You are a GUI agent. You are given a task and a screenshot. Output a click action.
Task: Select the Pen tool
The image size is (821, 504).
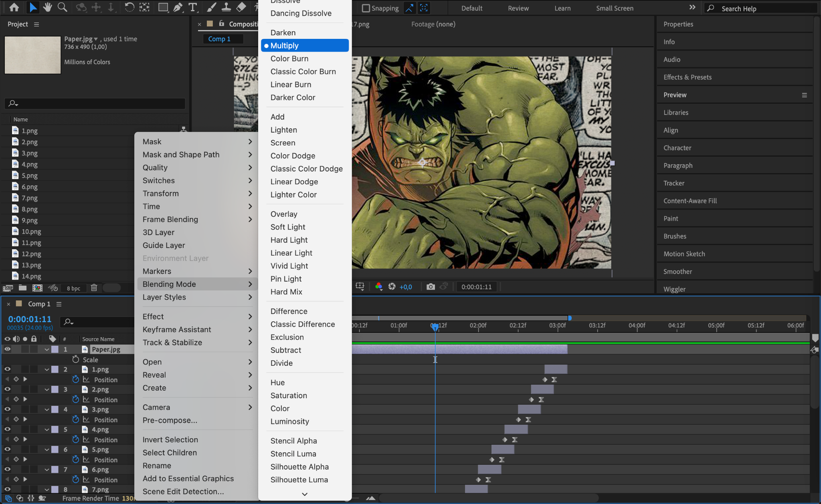[x=178, y=7]
